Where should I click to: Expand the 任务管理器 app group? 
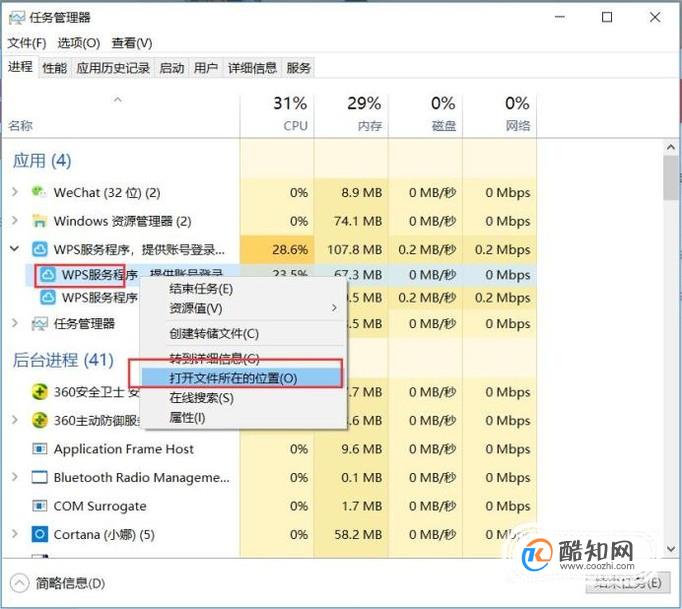click(x=15, y=323)
